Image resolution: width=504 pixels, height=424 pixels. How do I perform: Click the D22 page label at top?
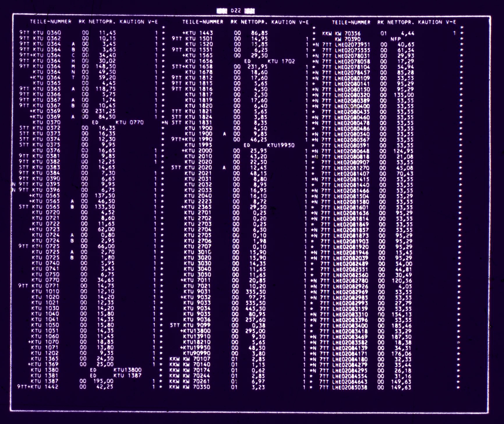click(x=236, y=11)
